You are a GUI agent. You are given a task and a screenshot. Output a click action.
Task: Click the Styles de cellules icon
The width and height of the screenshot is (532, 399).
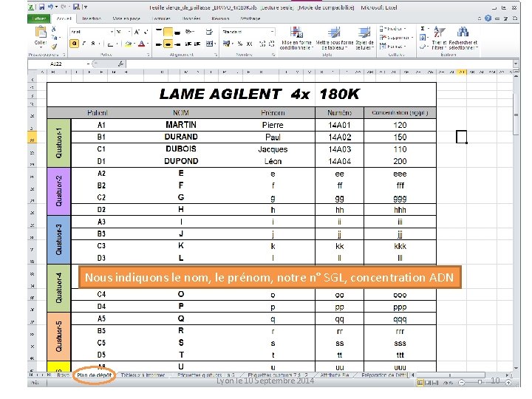[364, 33]
